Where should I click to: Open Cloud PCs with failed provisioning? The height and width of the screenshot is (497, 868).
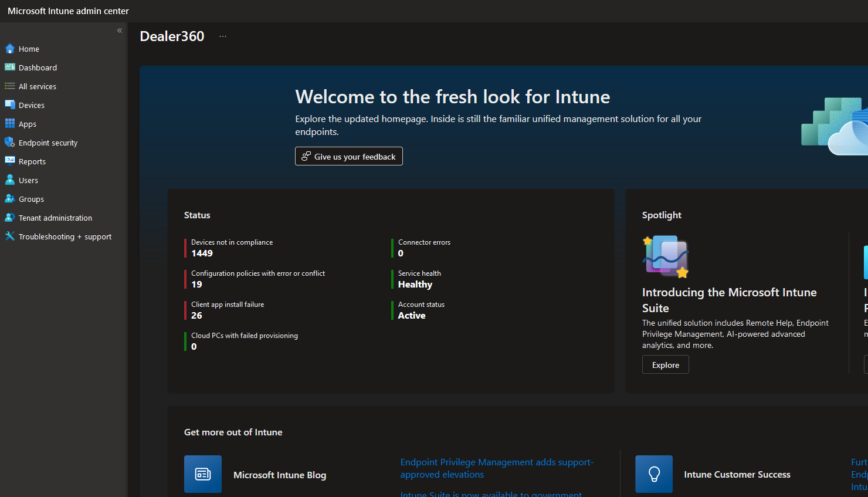coord(245,336)
